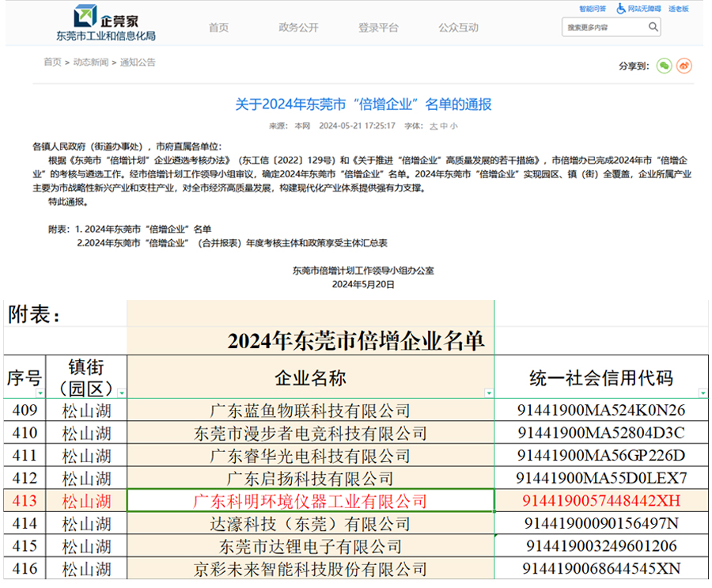
Task: Open the 镇街(园区) column filter dropdown
Action: coord(121,393)
